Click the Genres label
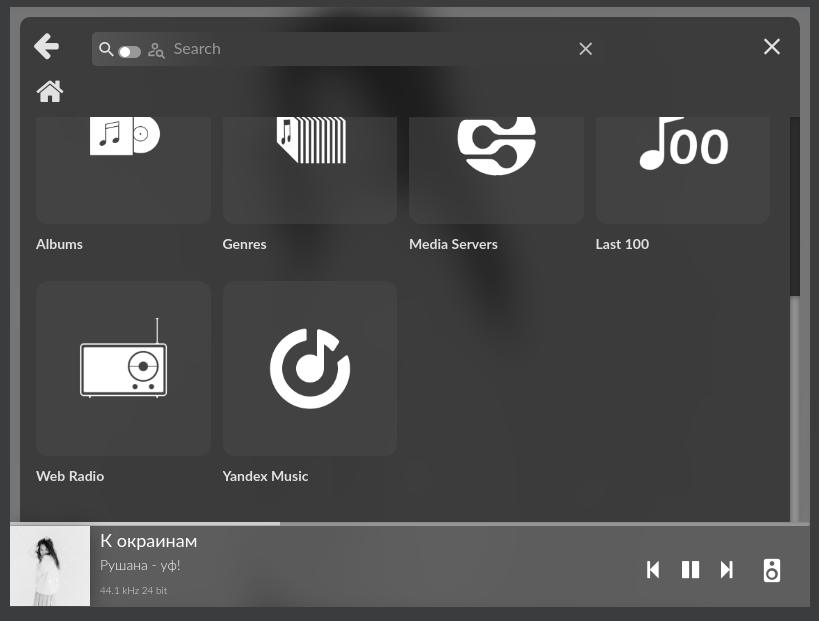819x621 pixels. (x=244, y=244)
